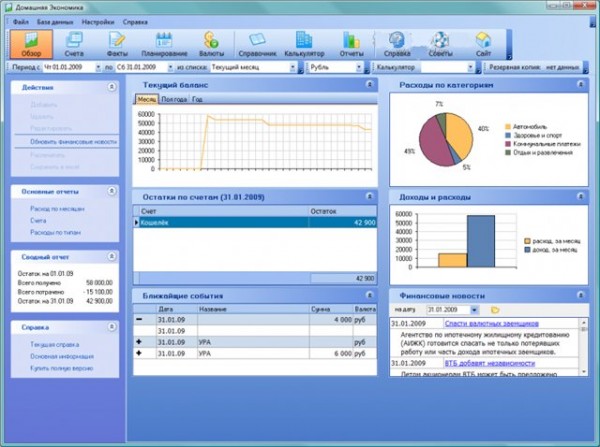Open the period end date dropdown
The width and height of the screenshot is (600, 447).
click(170, 67)
